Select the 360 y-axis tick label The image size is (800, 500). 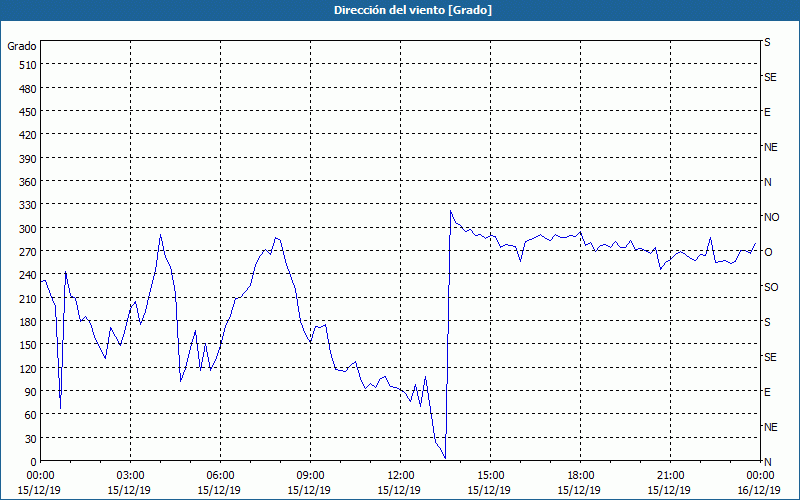(28, 182)
